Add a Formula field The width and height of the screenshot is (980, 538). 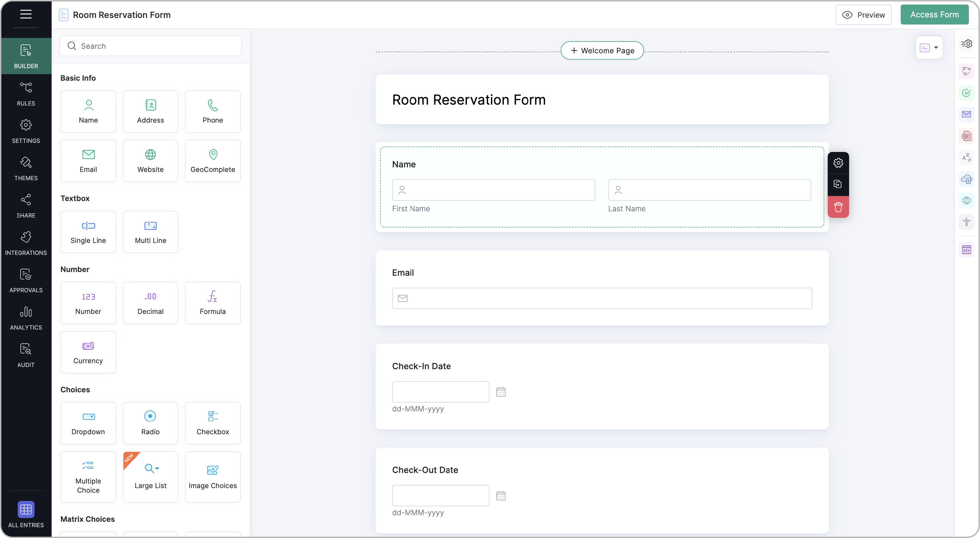(x=213, y=303)
